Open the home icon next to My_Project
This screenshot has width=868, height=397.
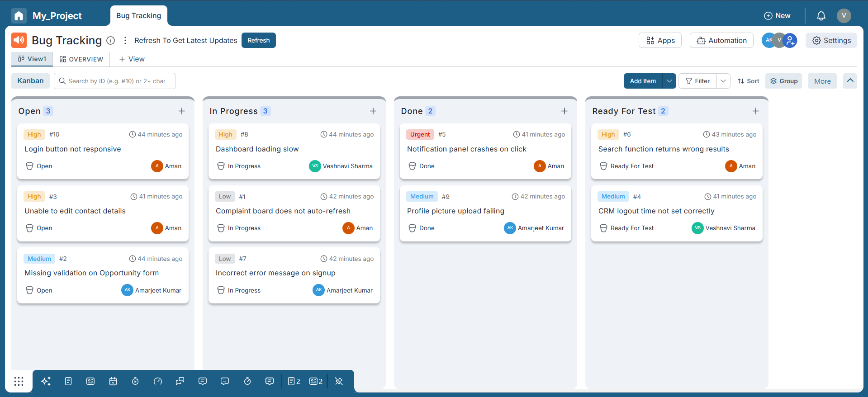click(x=19, y=16)
